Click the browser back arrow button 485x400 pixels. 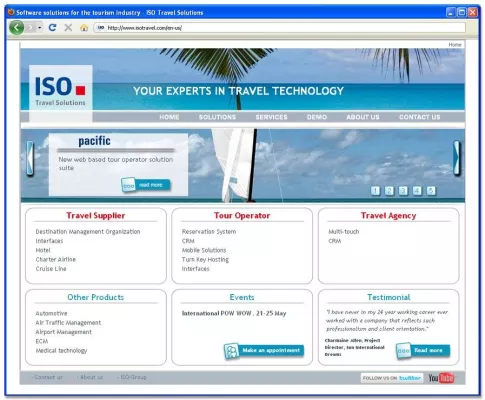tap(17, 27)
